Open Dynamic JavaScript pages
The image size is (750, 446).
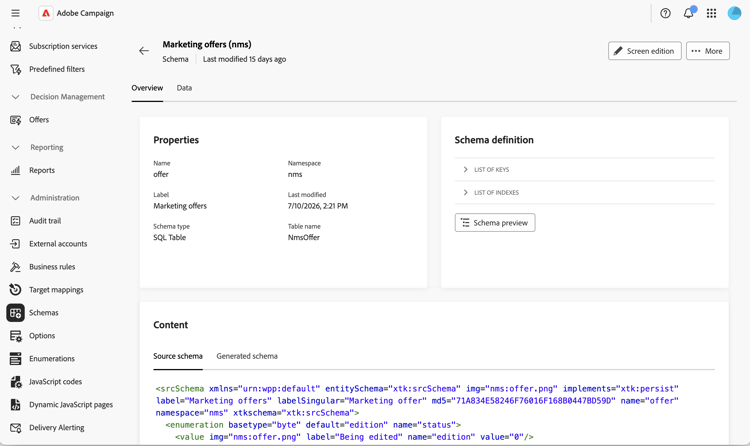[71, 405]
